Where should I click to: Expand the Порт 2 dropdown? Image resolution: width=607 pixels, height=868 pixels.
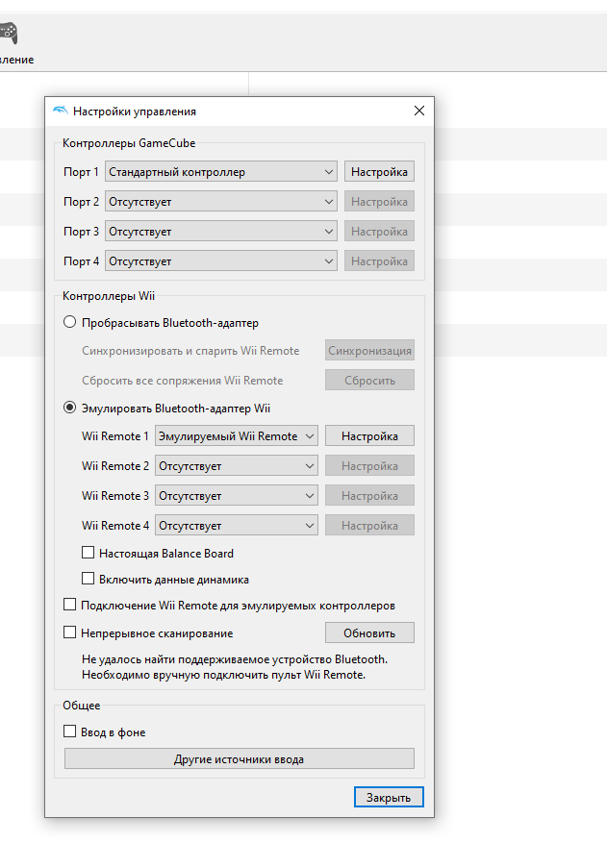[x=220, y=202]
